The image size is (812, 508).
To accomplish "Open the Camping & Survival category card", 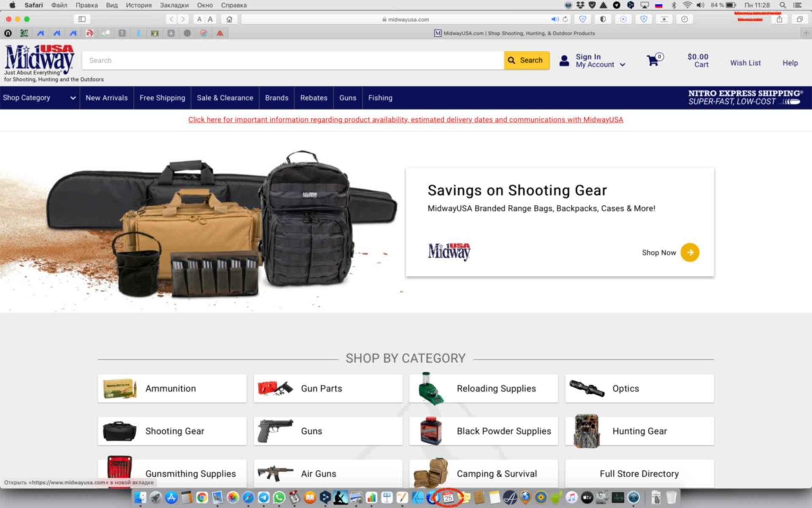I will pyautogui.click(x=483, y=474).
